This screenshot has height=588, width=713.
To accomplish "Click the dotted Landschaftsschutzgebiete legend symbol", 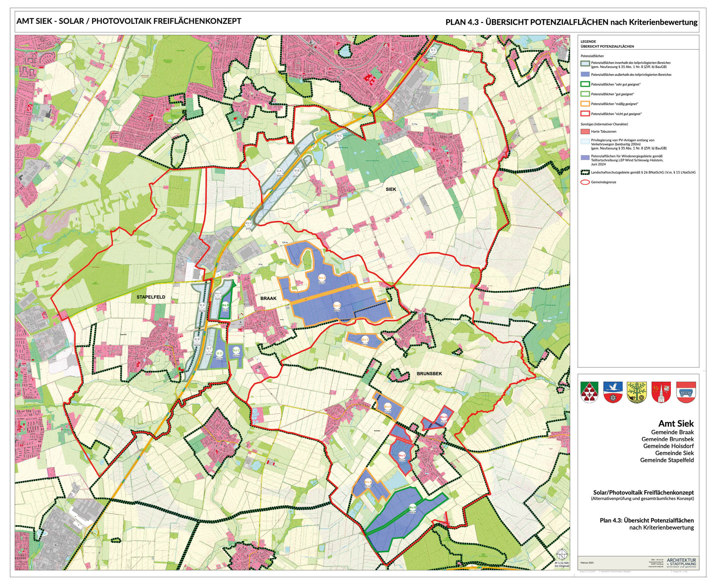I will [x=585, y=172].
